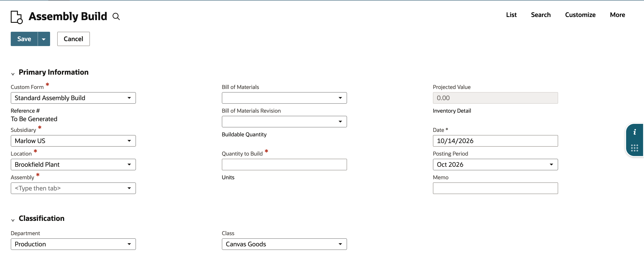Open the Posting Period dropdown
This screenshot has height=262, width=644.
[x=495, y=165]
